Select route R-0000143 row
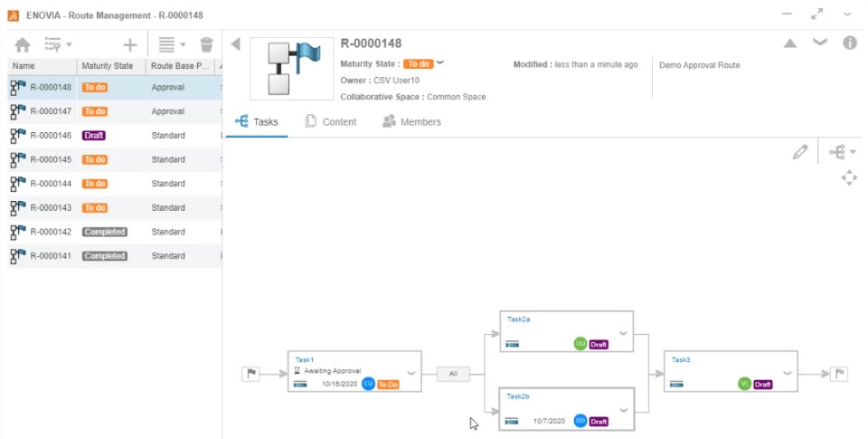This screenshot has height=439, width=868. coord(115,208)
